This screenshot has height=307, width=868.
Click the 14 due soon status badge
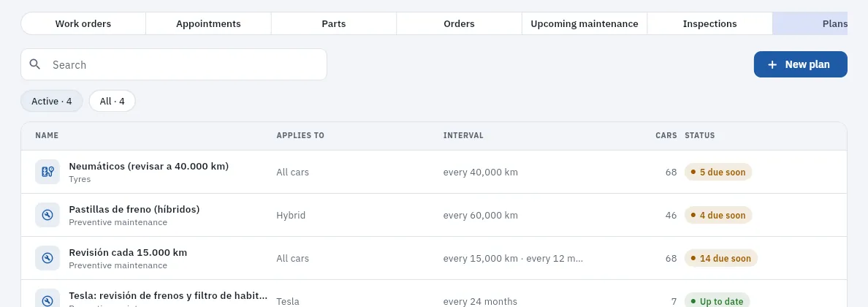click(x=720, y=258)
